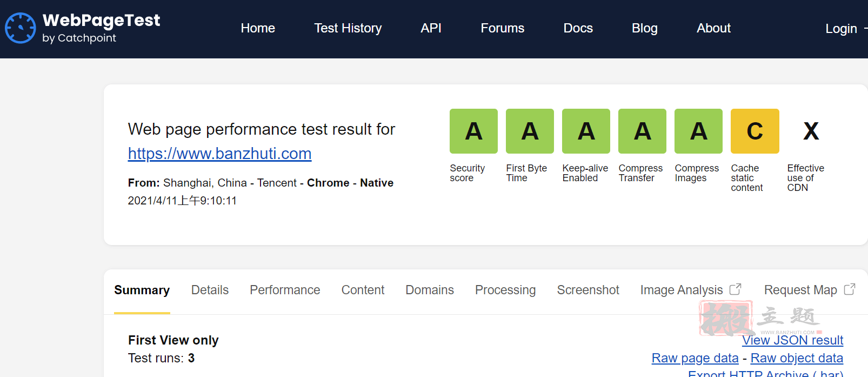Image resolution: width=868 pixels, height=377 pixels.
Task: Click the Compress Images A grade badge
Action: pyautogui.click(x=698, y=131)
